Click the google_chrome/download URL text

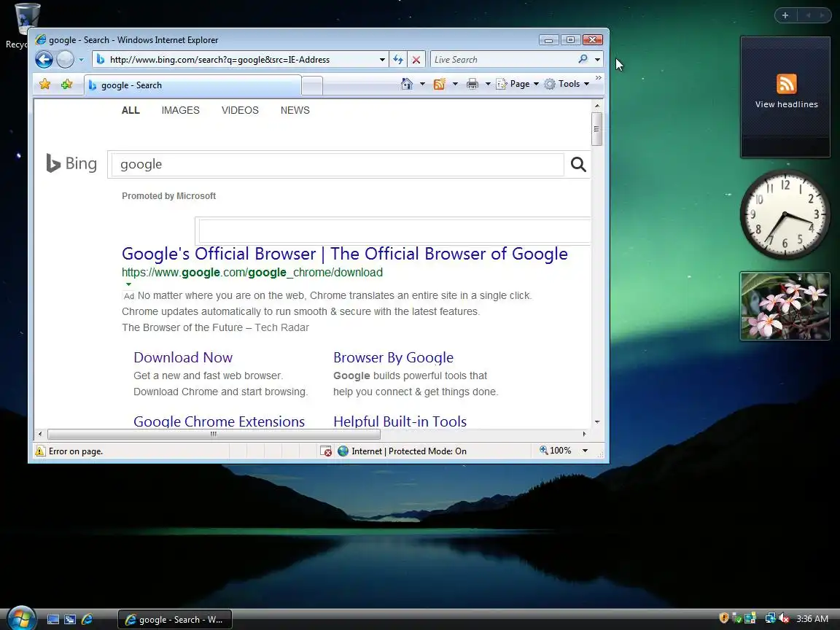pyautogui.click(x=252, y=272)
